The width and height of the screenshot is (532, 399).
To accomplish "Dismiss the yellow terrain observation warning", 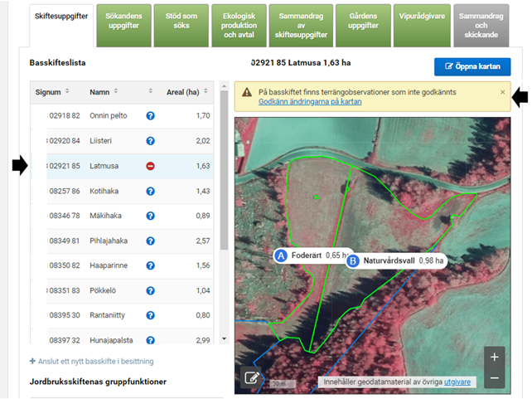I will coord(502,92).
